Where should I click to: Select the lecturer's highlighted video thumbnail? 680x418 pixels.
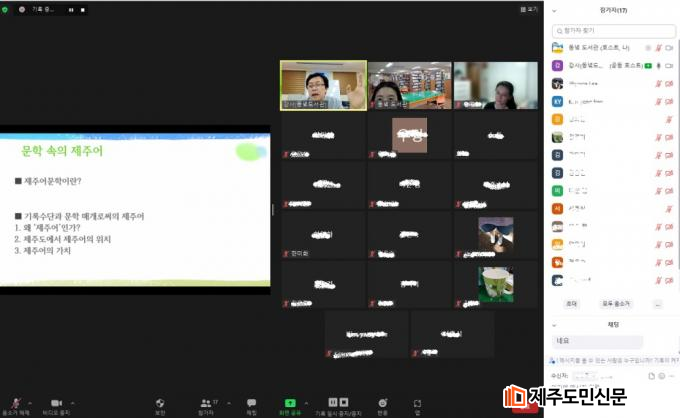point(322,85)
